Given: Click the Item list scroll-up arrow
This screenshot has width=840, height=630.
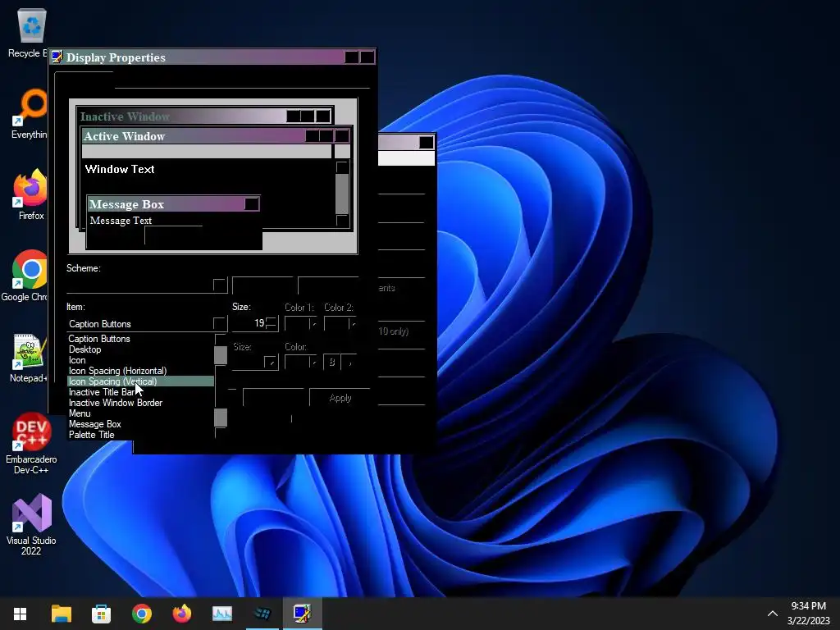Looking at the screenshot, I should click(x=220, y=340).
